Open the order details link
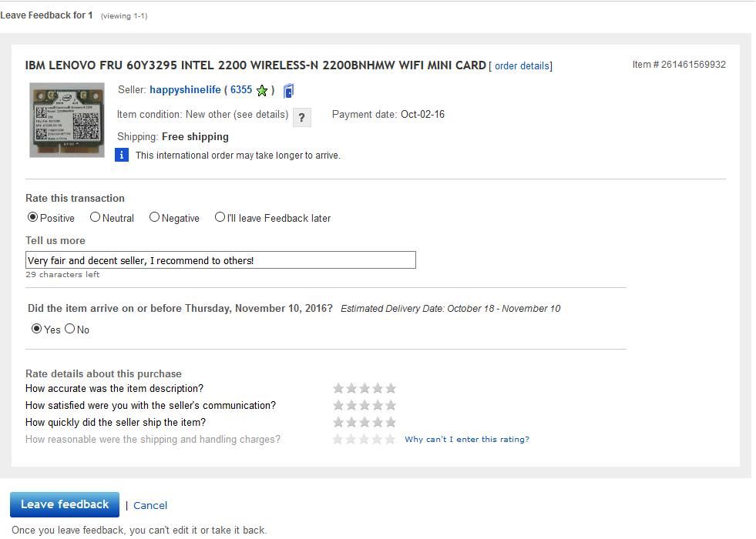756x539 pixels. [x=522, y=66]
